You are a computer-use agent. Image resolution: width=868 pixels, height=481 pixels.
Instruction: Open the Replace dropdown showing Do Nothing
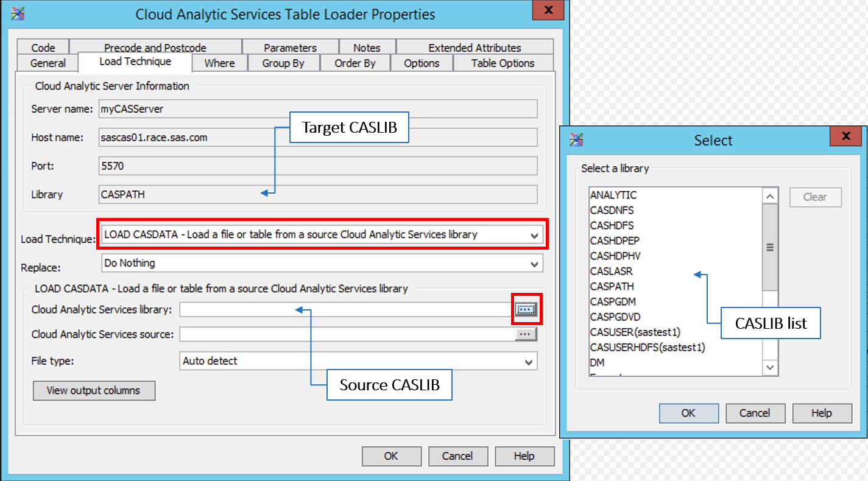pos(535,263)
